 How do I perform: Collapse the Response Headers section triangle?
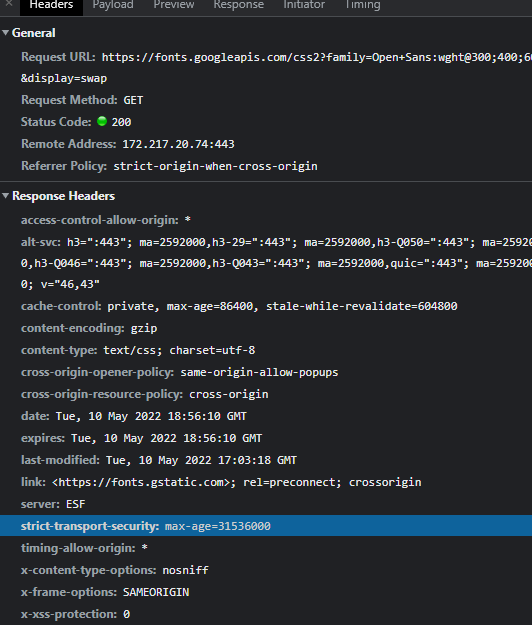(x=6, y=196)
